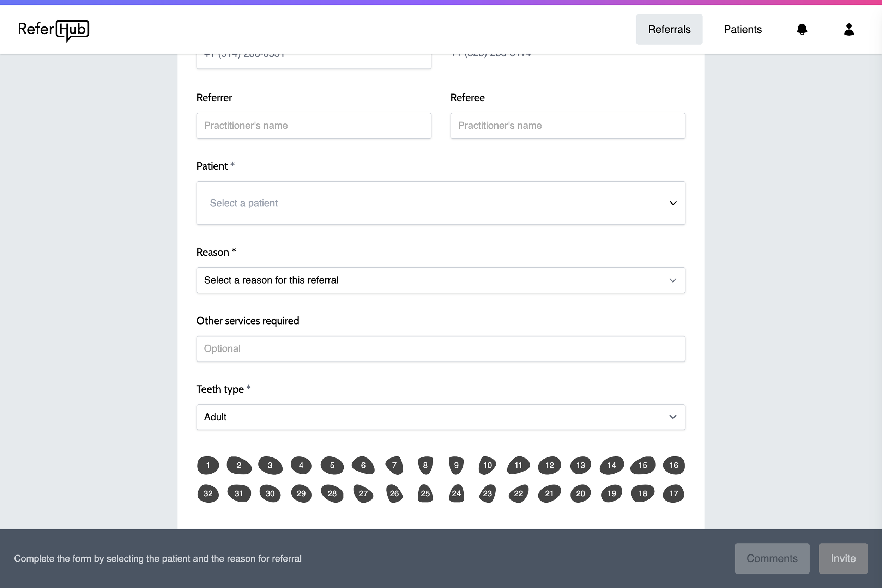Select tooth number 12
Screen dimensions: 882x588
[549, 465]
